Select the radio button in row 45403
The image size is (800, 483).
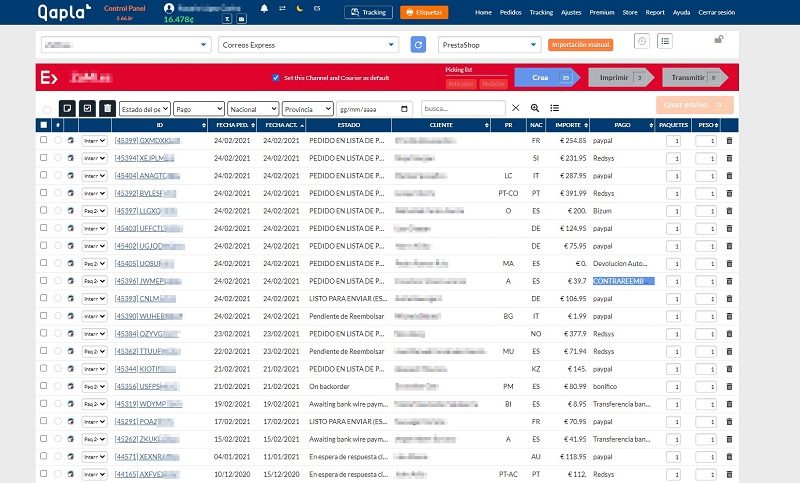pos(58,228)
